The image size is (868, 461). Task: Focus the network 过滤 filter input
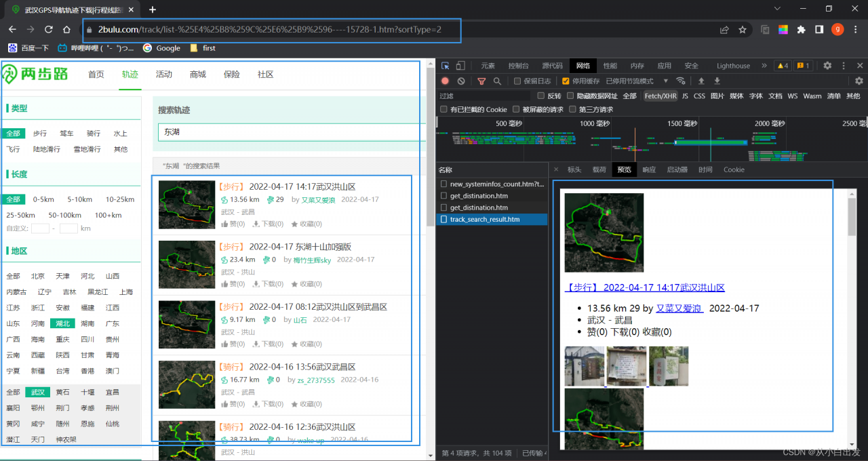(485, 96)
